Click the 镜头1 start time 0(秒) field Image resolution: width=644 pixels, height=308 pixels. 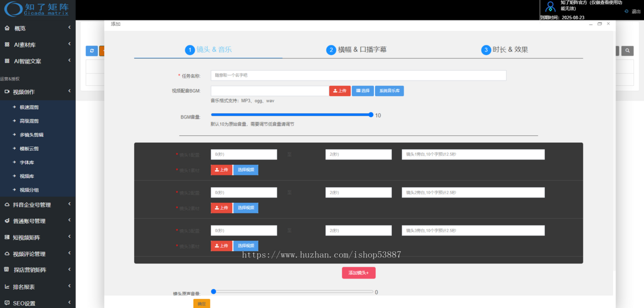click(244, 155)
